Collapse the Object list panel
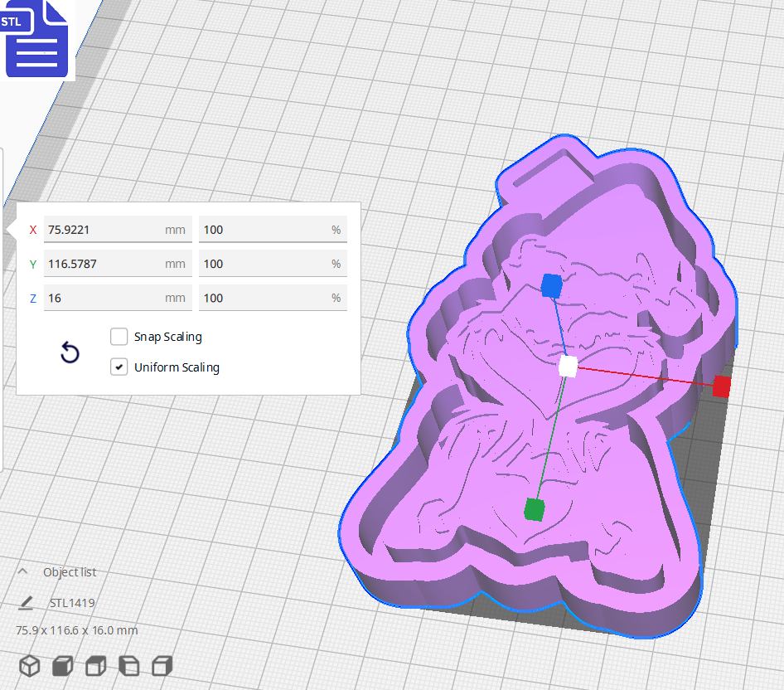The width and height of the screenshot is (784, 690). (x=21, y=571)
